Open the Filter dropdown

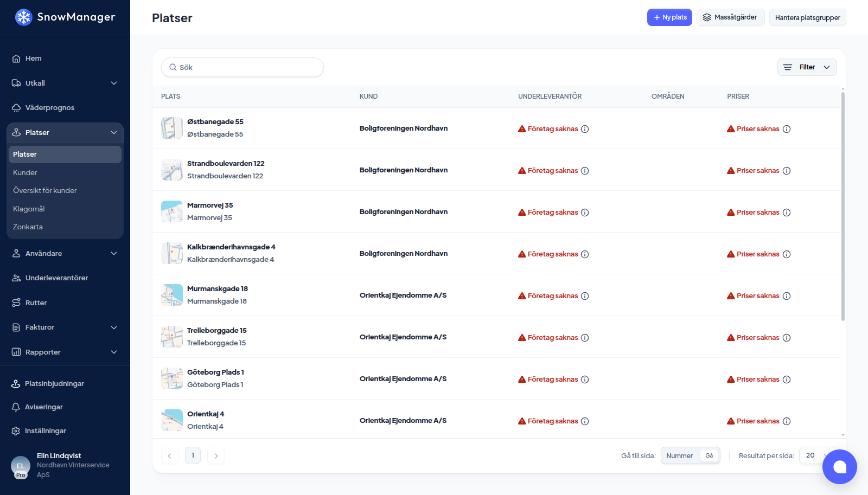[x=807, y=67]
